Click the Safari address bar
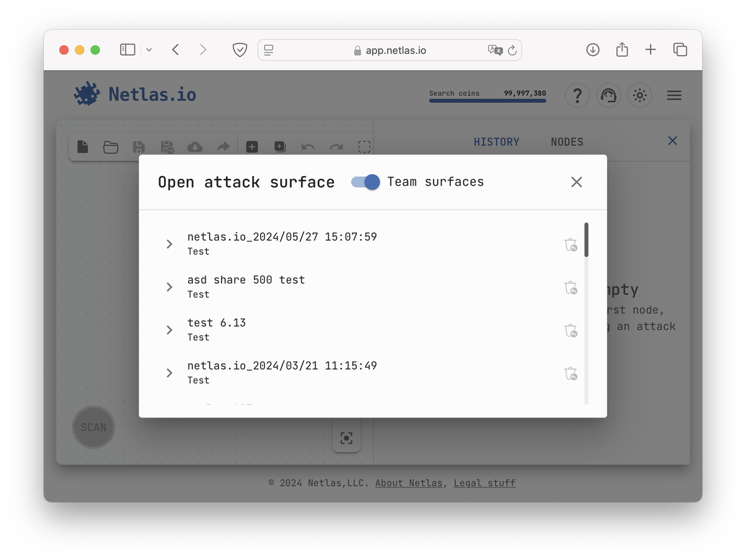The image size is (746, 560). click(389, 50)
